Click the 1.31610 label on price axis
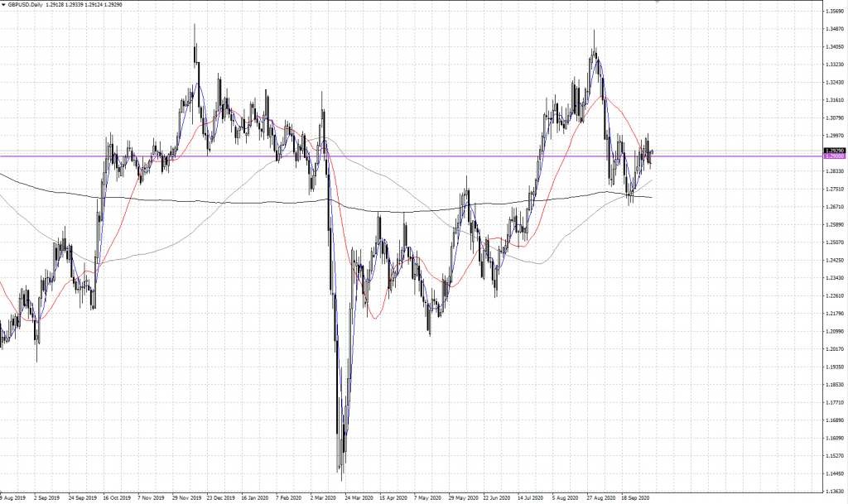Screen dimensions: 848x504 tap(835, 100)
